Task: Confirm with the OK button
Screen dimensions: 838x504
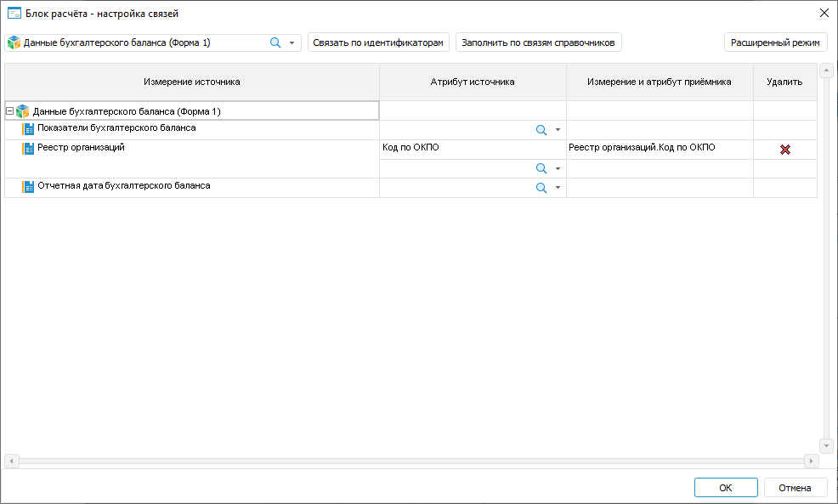Action: point(725,488)
